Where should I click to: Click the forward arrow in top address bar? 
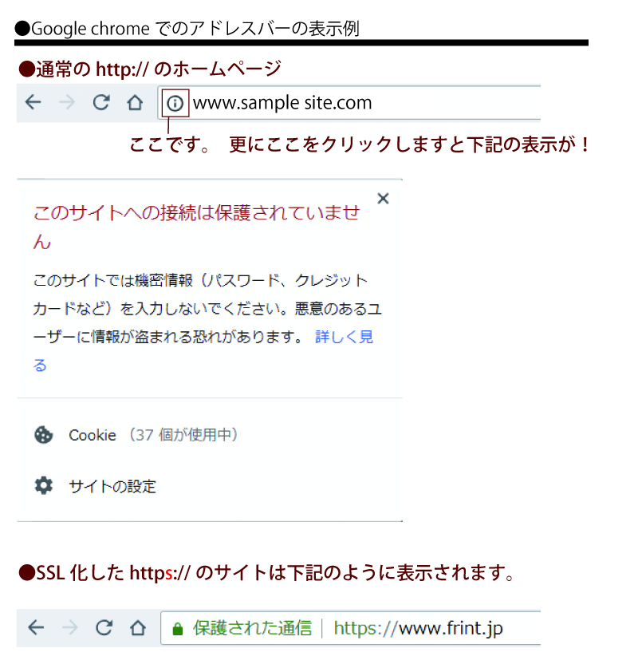67,102
